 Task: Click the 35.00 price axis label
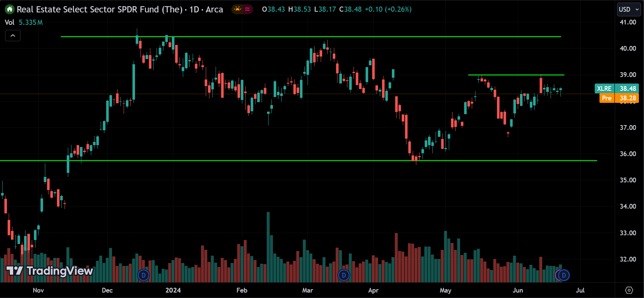click(x=628, y=180)
